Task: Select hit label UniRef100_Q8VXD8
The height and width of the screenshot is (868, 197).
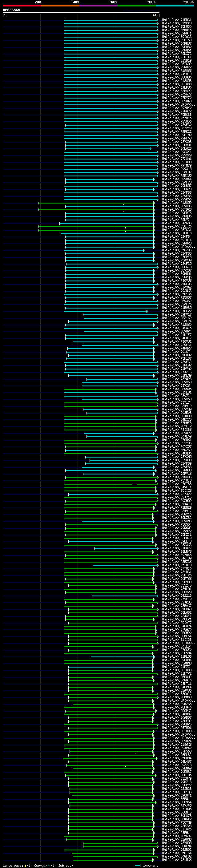Action: [176, 142]
